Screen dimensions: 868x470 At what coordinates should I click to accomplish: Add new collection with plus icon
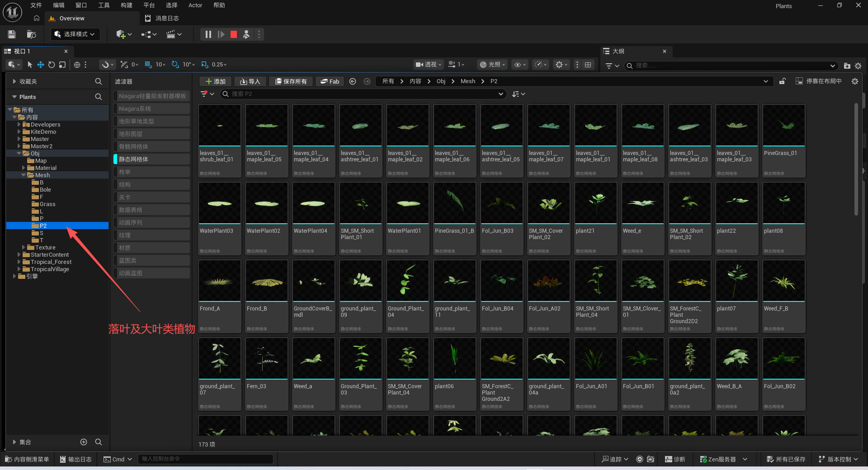84,442
